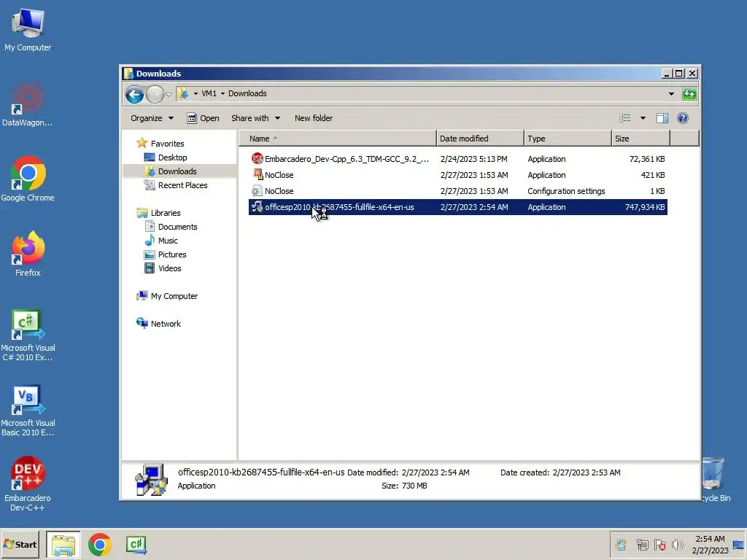Image resolution: width=747 pixels, height=560 pixels.
Task: Open the taskbar clock showing 2:54 AM
Action: pyautogui.click(x=710, y=544)
